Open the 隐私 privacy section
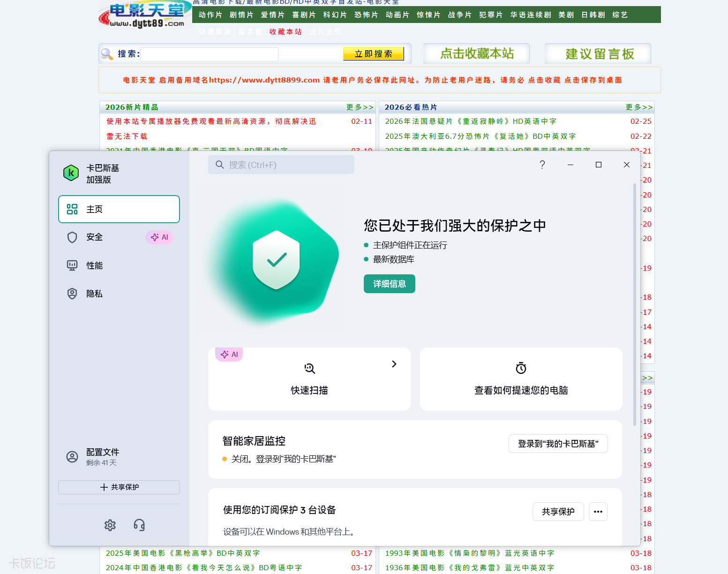Image resolution: width=728 pixels, height=574 pixels. [94, 293]
